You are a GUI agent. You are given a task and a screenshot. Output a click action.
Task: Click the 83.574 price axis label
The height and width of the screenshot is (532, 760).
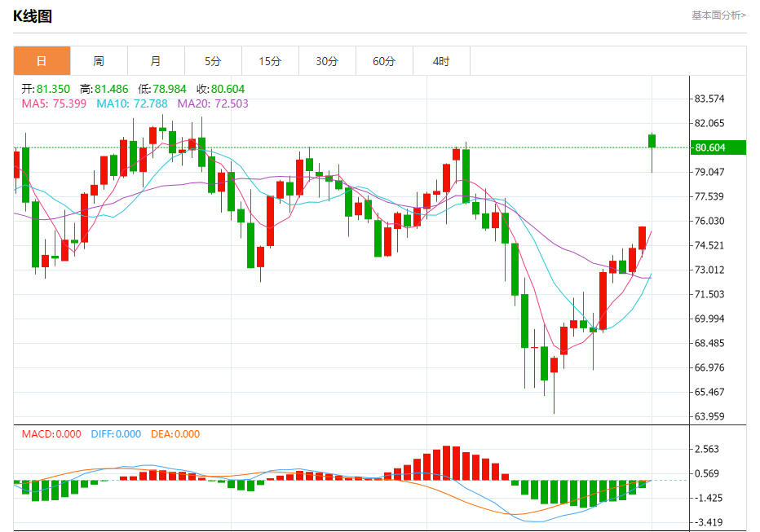click(x=709, y=99)
